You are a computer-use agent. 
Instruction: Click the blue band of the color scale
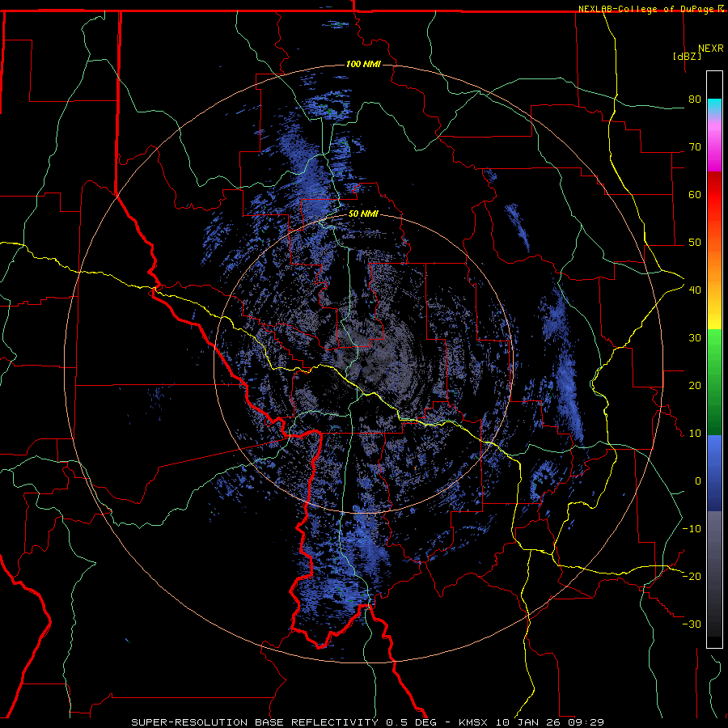(714, 473)
